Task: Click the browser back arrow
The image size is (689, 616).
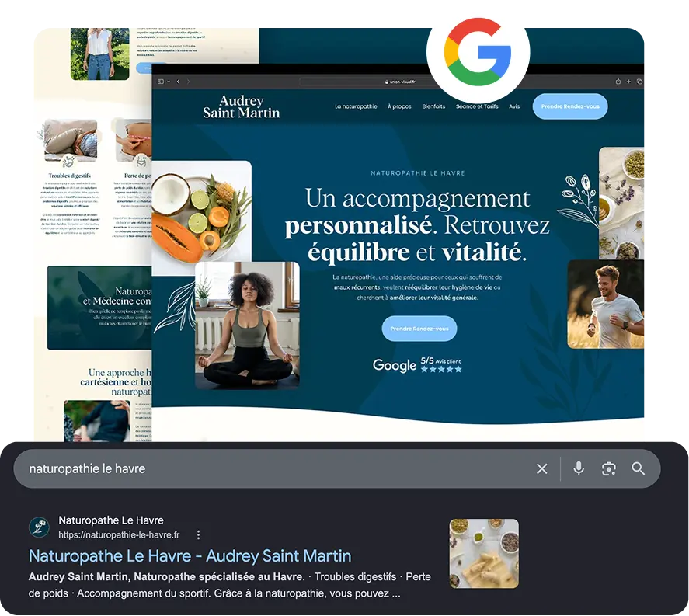Action: [179, 82]
